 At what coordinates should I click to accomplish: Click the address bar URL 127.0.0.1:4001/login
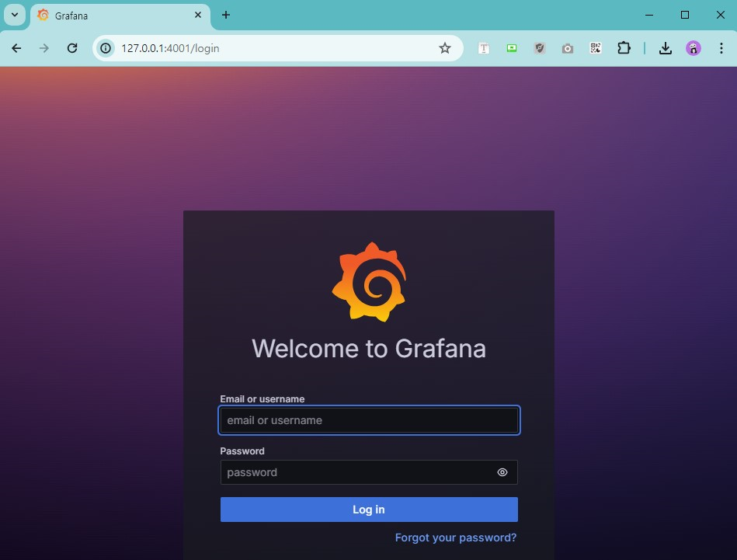click(170, 48)
